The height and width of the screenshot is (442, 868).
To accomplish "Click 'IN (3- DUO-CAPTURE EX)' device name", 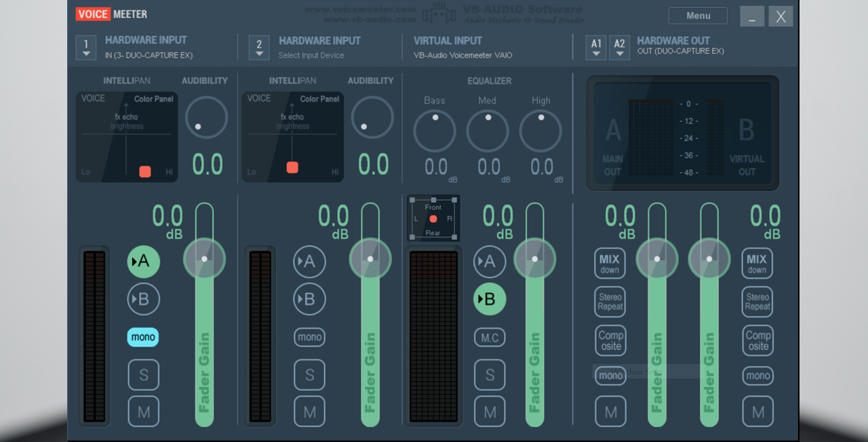I will point(149,56).
